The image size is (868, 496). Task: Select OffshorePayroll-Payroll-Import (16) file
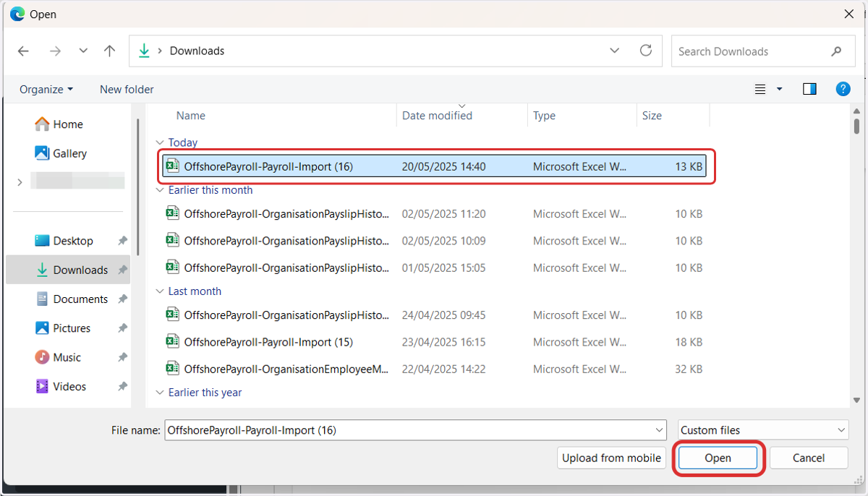coord(434,166)
